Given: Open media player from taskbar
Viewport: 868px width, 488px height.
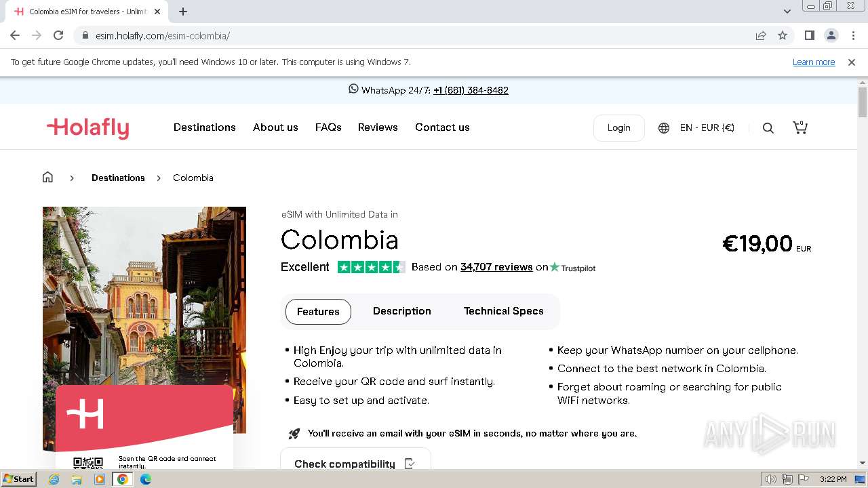Looking at the screenshot, I should (x=100, y=479).
